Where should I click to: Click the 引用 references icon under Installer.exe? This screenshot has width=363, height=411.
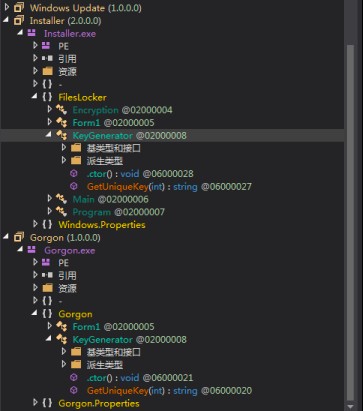(47, 58)
